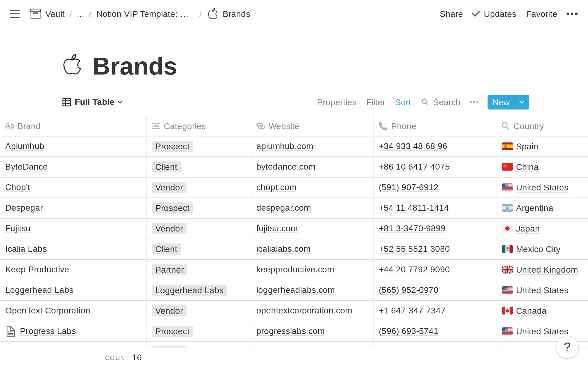
Task: Click the page icon next to Progress Labs
Action: [11, 331]
